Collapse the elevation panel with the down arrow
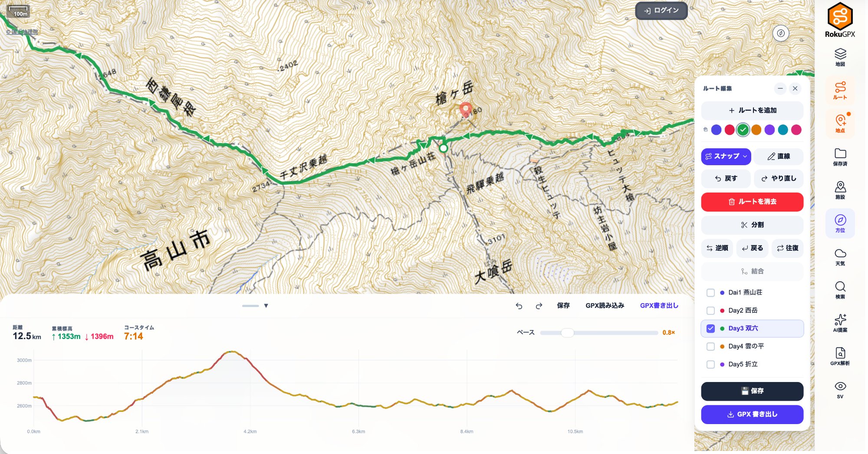 click(x=266, y=306)
